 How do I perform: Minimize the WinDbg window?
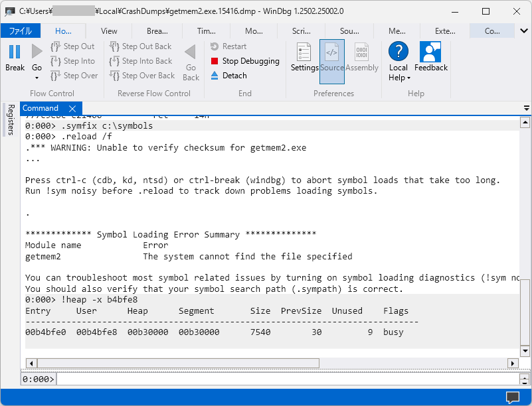(455, 11)
